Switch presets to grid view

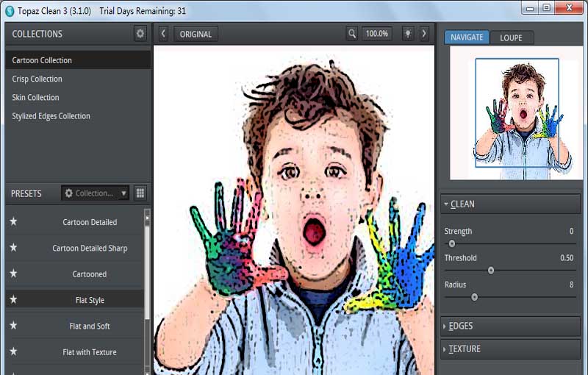click(140, 193)
